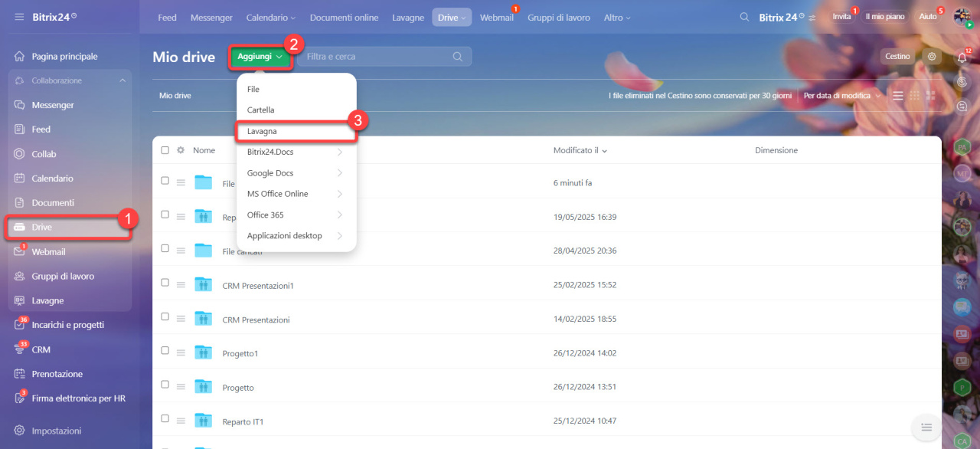The width and height of the screenshot is (980, 449).
Task: Open the MT contact avatar in right bar
Action: pyautogui.click(x=962, y=174)
